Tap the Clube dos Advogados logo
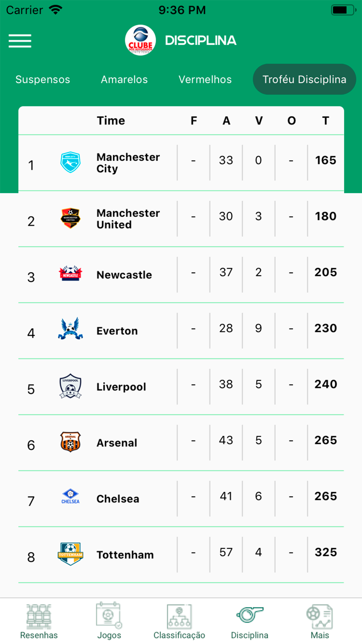Image resolution: width=362 pixels, height=644 pixels. (x=140, y=40)
